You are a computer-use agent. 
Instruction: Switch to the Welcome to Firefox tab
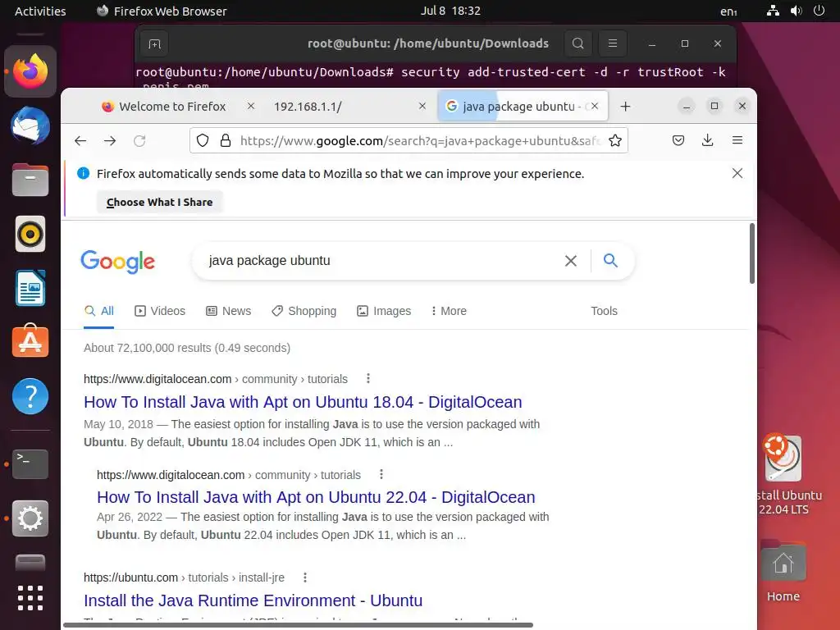point(172,106)
